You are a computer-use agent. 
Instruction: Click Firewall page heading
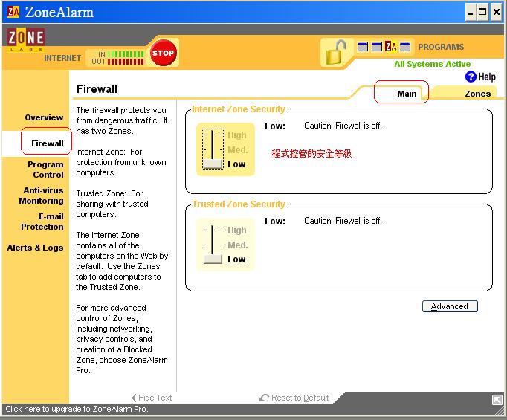coord(97,89)
